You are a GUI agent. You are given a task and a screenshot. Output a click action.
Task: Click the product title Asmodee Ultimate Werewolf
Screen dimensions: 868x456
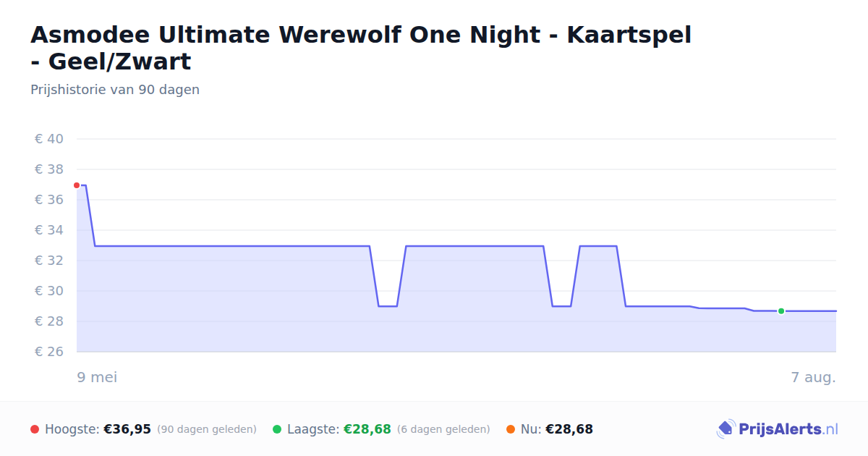coord(361,48)
